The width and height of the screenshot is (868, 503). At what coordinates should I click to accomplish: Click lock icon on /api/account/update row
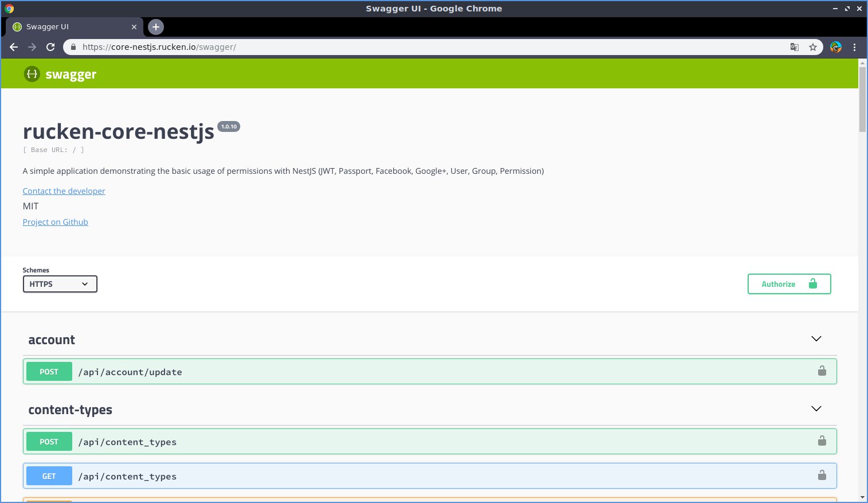point(822,371)
